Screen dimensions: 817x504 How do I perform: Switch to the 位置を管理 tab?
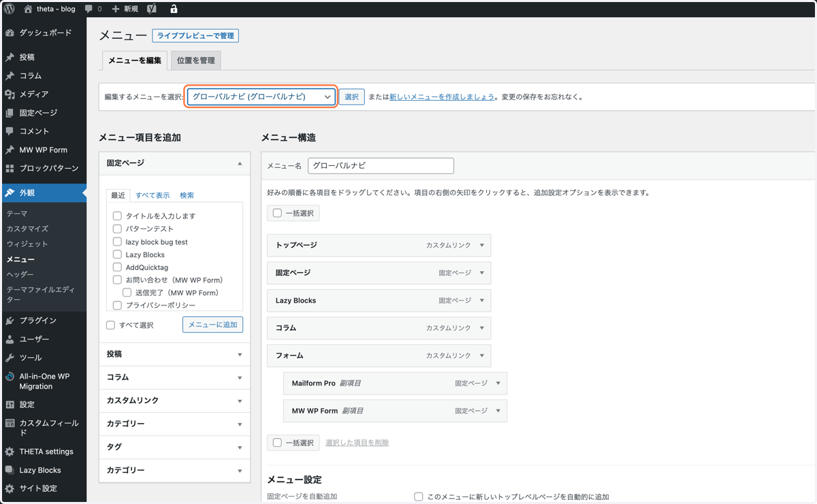[196, 61]
